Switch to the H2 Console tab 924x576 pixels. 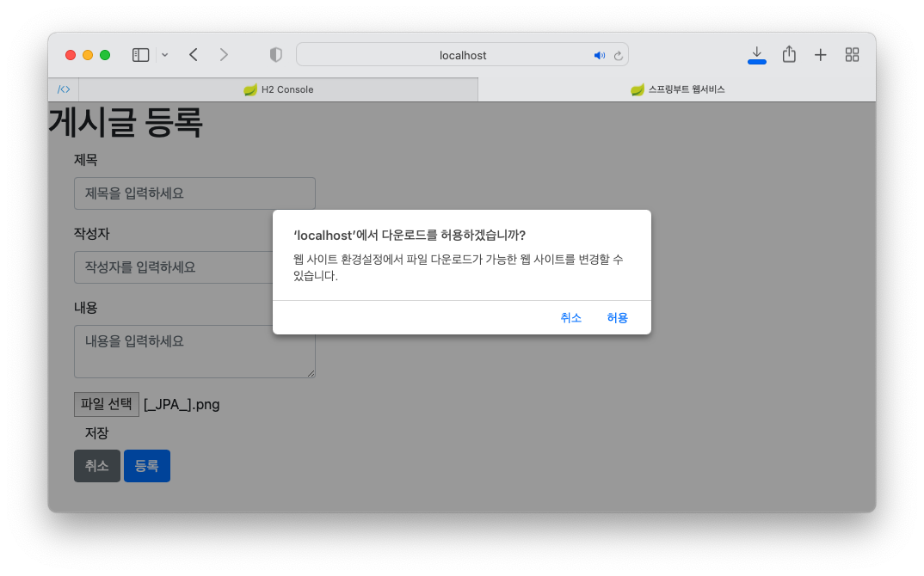278,89
